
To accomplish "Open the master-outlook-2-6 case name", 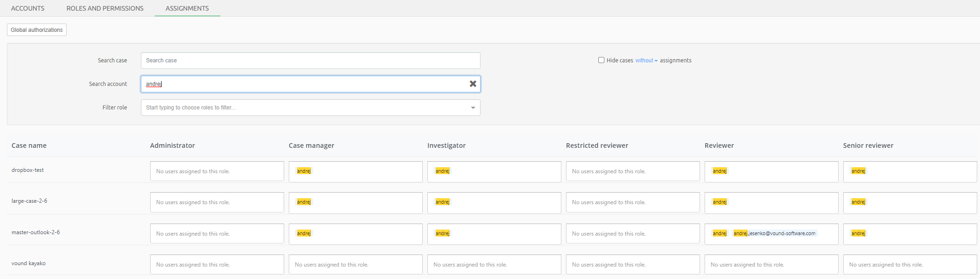I will click(x=36, y=232).
